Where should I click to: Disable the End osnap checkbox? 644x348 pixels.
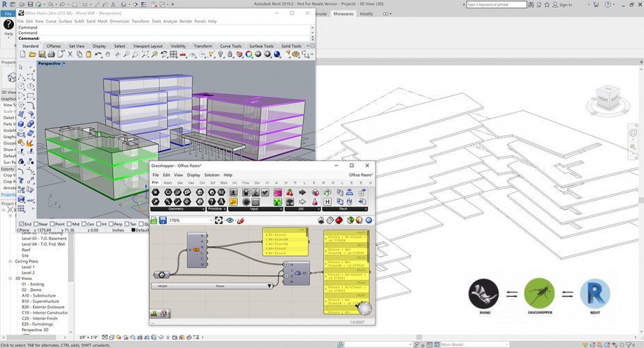click(x=21, y=224)
